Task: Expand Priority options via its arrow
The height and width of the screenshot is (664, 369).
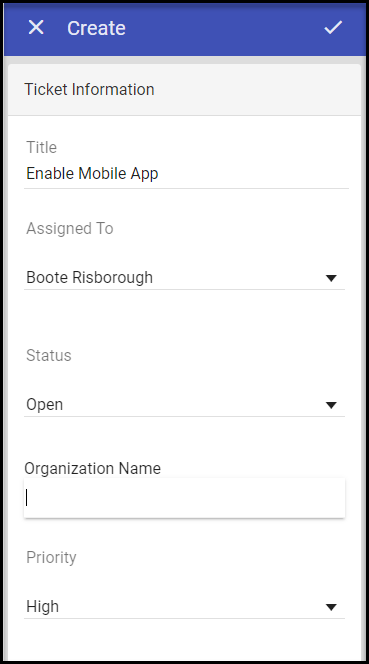Action: [331, 607]
